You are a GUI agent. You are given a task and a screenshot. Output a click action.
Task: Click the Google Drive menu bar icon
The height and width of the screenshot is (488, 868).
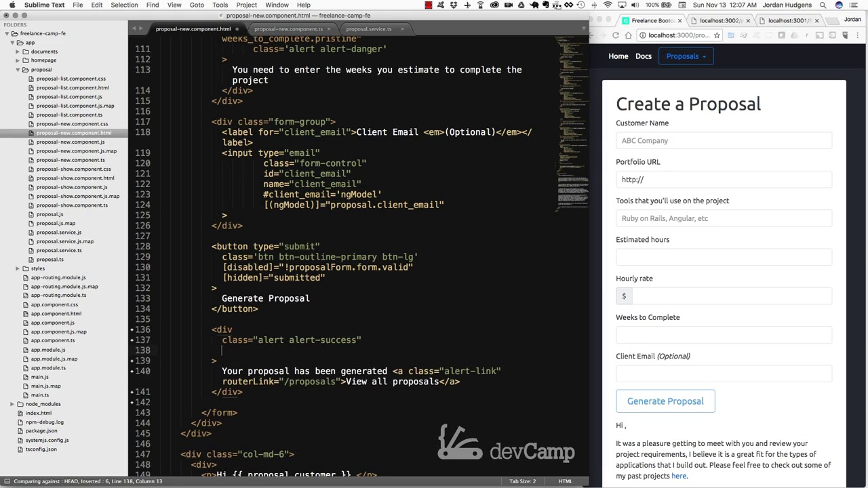(x=521, y=5)
